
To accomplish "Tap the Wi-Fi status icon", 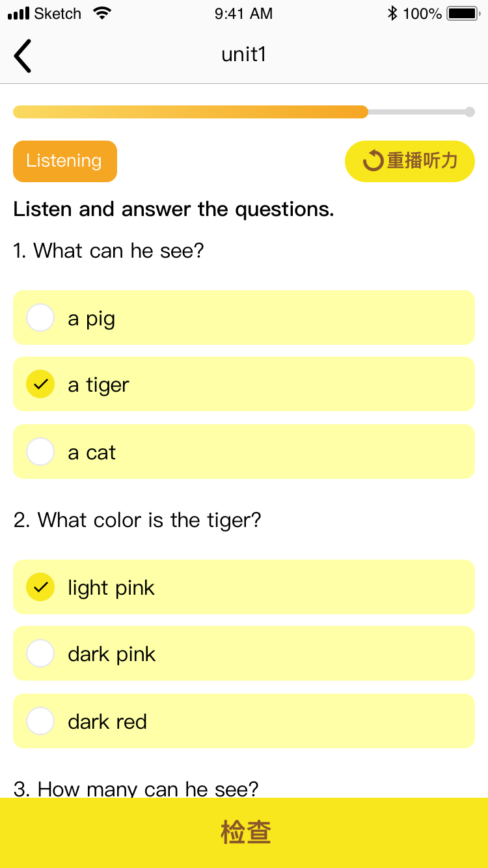I will (102, 13).
